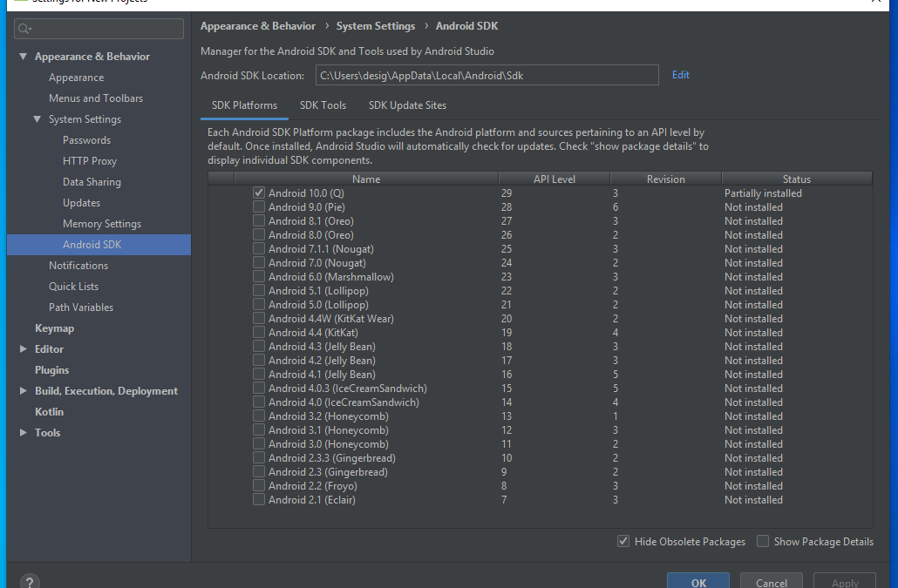Switch to the SDK Tools tab
898x588 pixels.
coord(323,105)
